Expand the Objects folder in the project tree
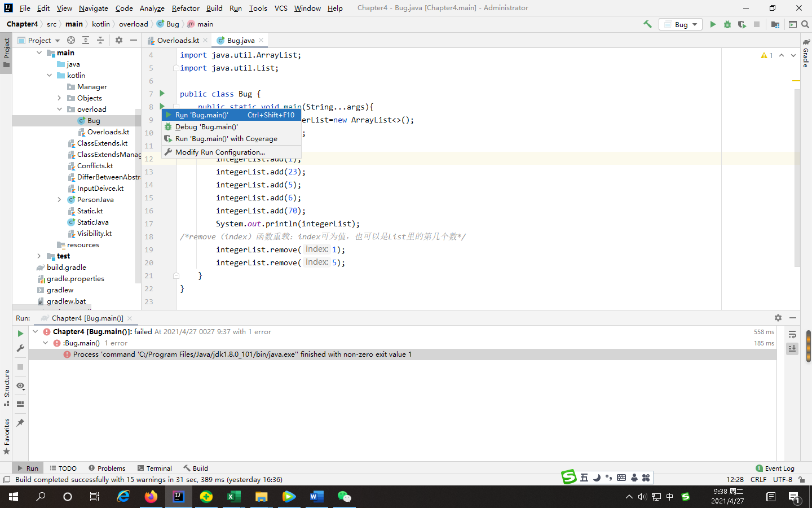The image size is (812, 508). click(x=59, y=98)
